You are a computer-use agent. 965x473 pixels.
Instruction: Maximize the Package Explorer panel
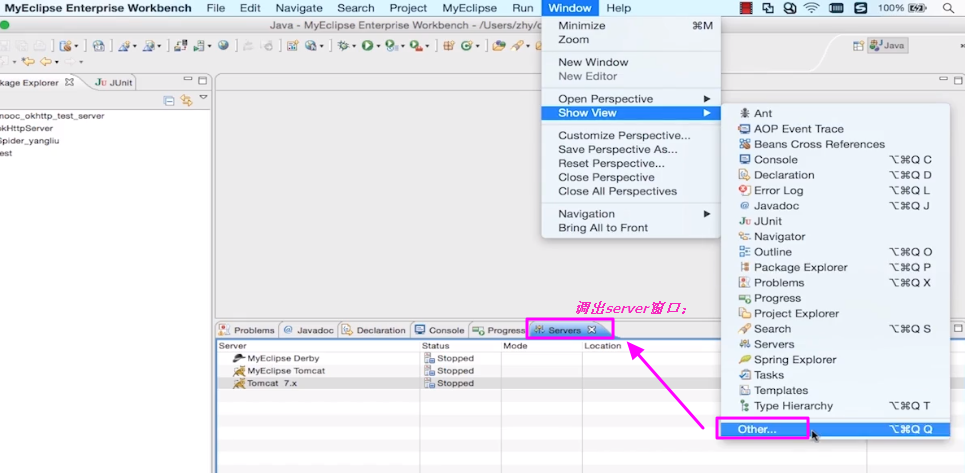coord(202,80)
